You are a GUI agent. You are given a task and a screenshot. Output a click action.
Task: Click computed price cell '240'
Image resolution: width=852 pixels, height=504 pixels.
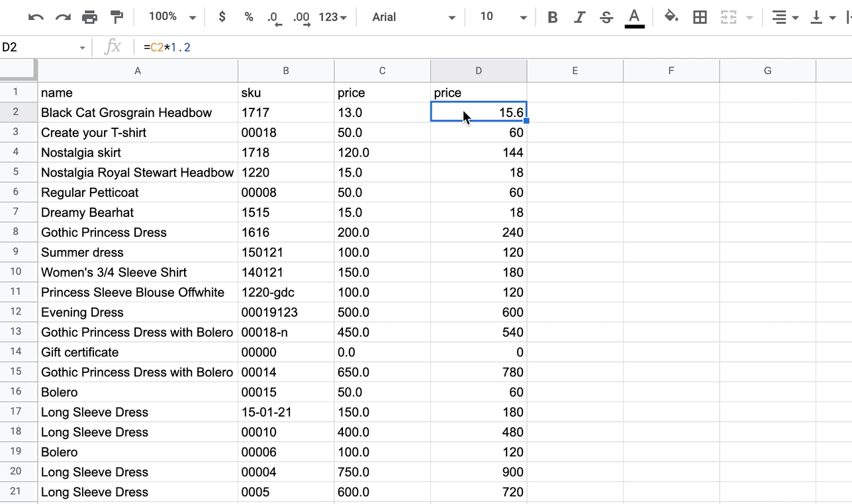click(x=479, y=232)
